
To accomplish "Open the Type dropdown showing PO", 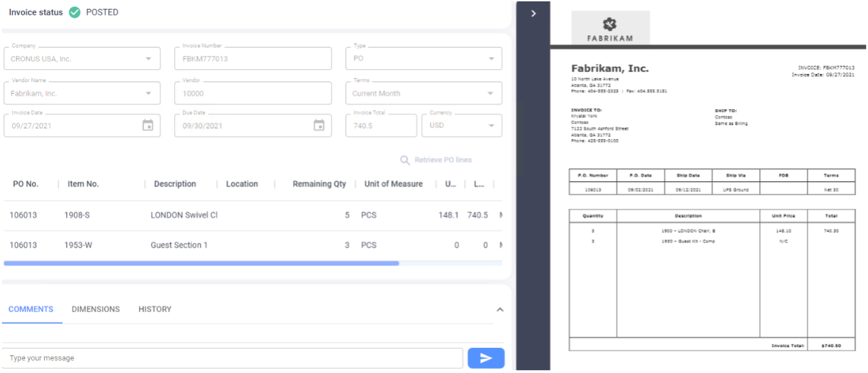I will 424,58.
